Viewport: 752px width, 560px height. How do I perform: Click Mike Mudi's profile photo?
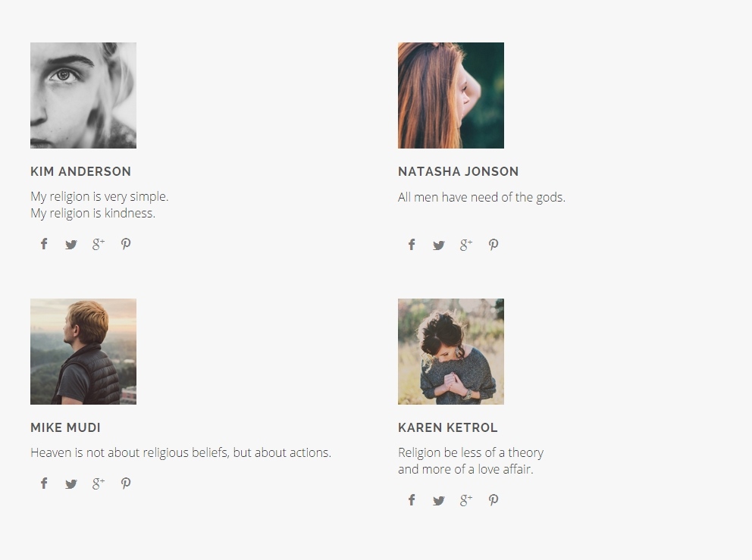(83, 352)
